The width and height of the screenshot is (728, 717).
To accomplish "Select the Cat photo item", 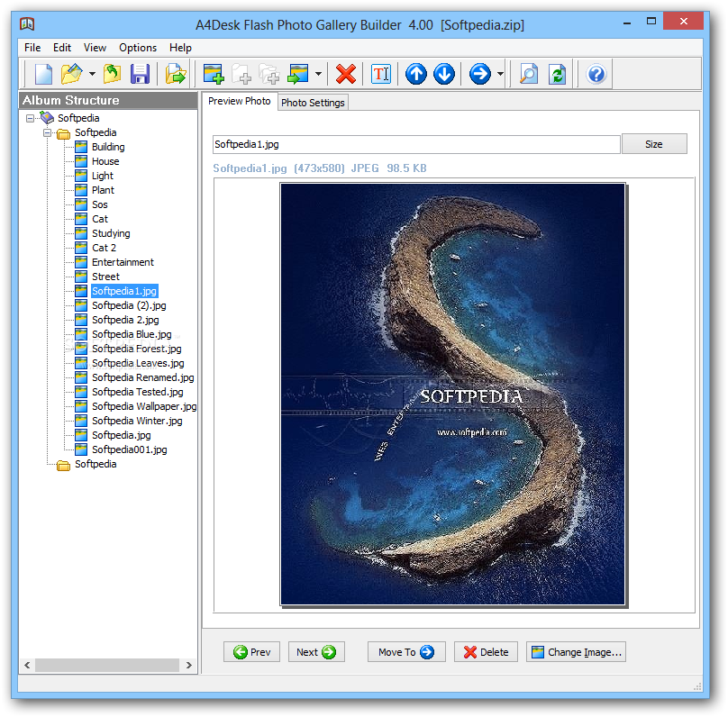I will pyautogui.click(x=99, y=219).
